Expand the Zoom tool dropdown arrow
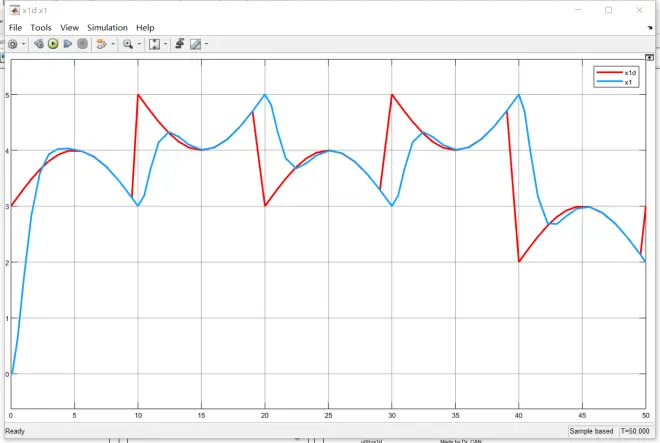 click(x=139, y=44)
